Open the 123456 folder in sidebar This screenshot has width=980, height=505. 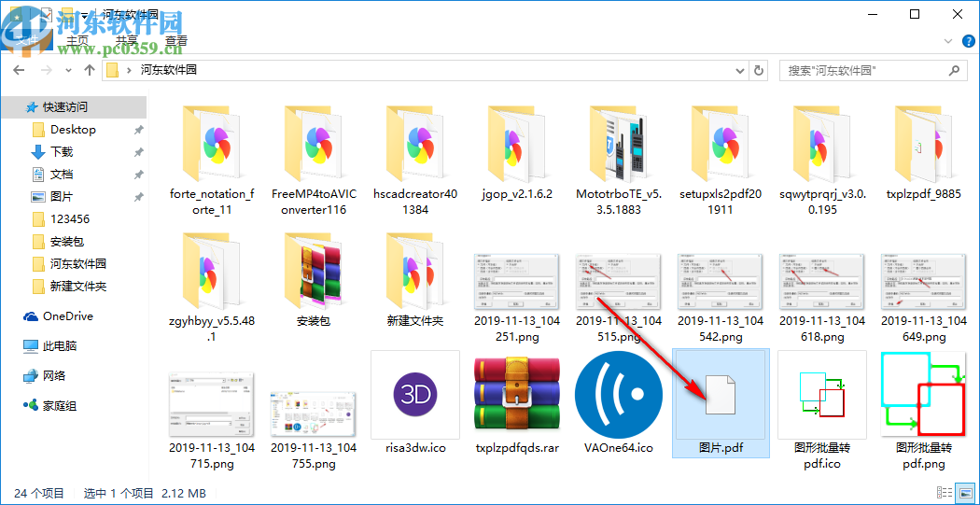point(70,219)
